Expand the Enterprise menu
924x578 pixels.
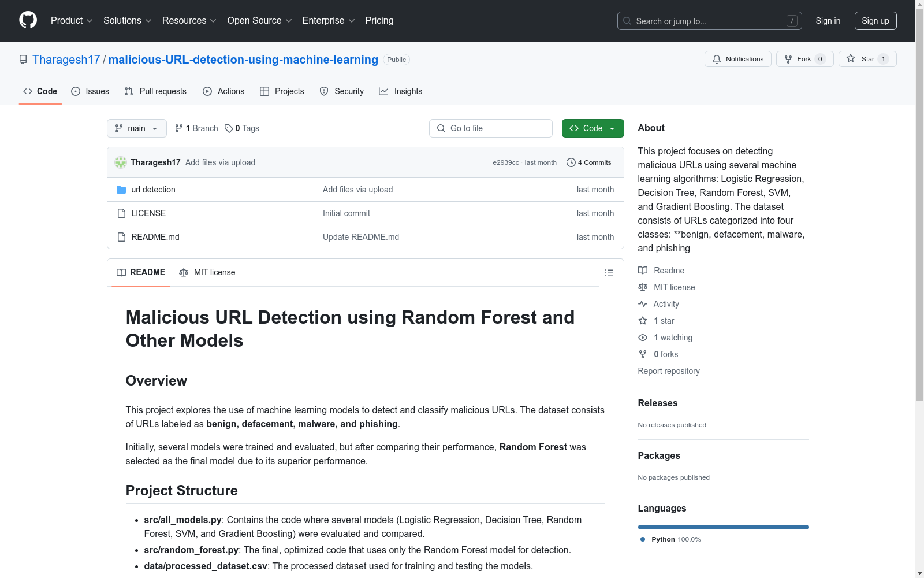click(x=329, y=20)
